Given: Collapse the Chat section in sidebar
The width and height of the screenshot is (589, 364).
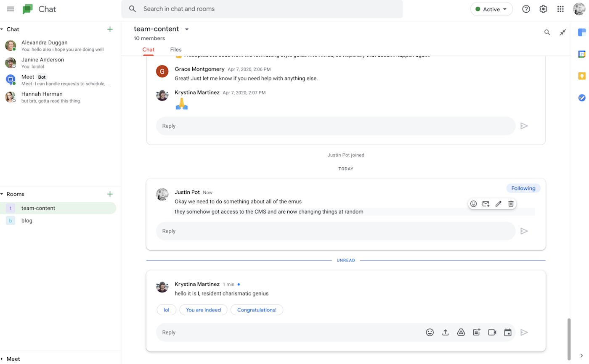Looking at the screenshot, I should [2, 29].
